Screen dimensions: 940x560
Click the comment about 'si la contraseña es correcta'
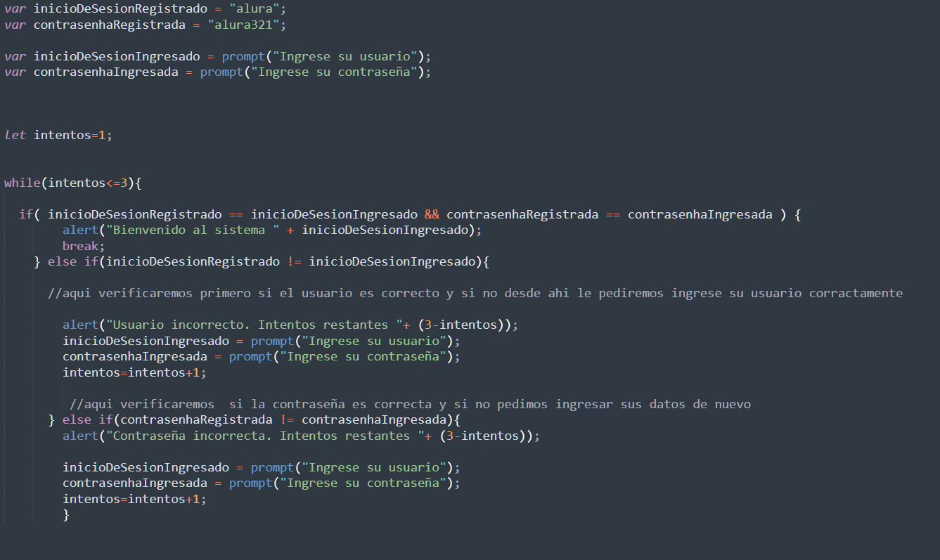click(x=411, y=404)
